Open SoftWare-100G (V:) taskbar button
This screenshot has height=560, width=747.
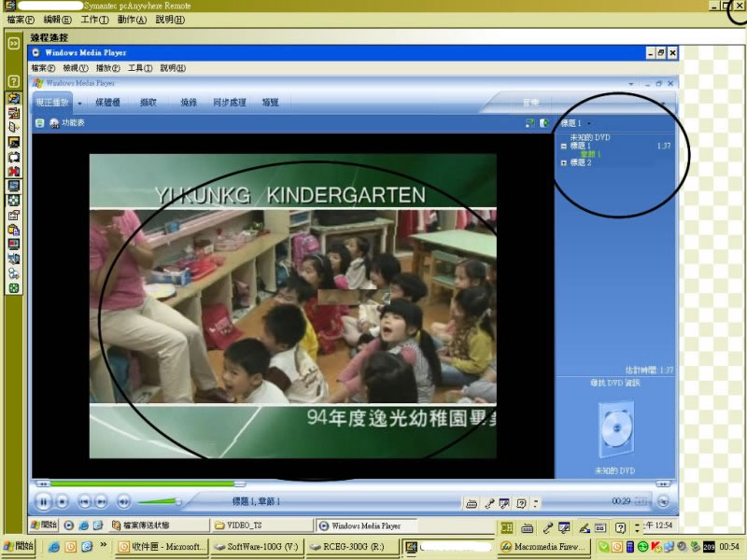pyautogui.click(x=257, y=547)
